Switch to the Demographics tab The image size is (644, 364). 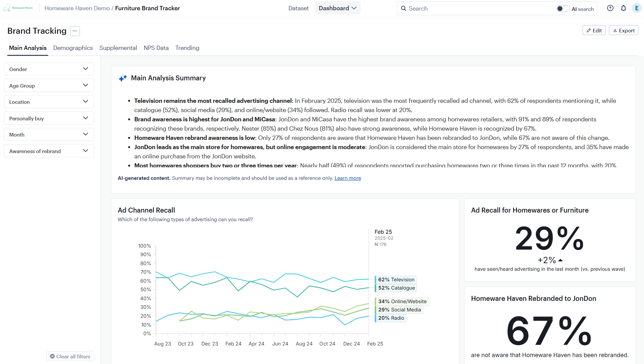(73, 48)
